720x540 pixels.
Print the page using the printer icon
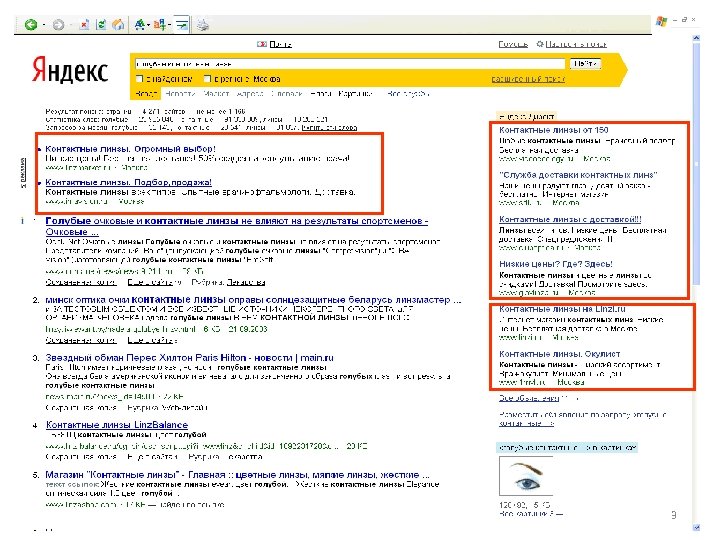click(202, 24)
